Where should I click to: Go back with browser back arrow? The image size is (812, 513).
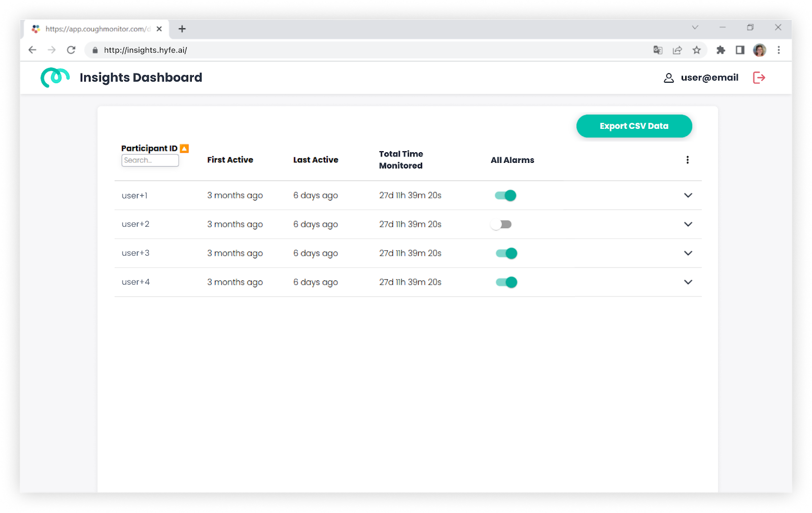tap(32, 50)
